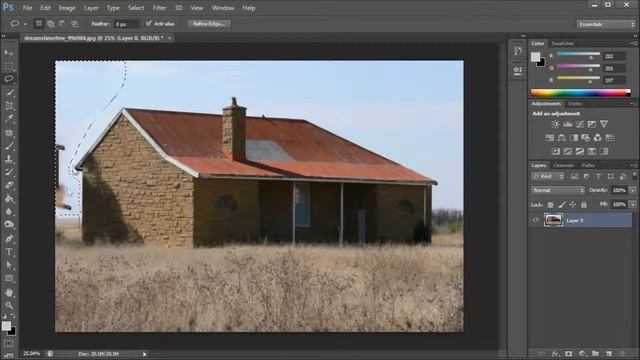Toggle Quick Mask mode

9,343
